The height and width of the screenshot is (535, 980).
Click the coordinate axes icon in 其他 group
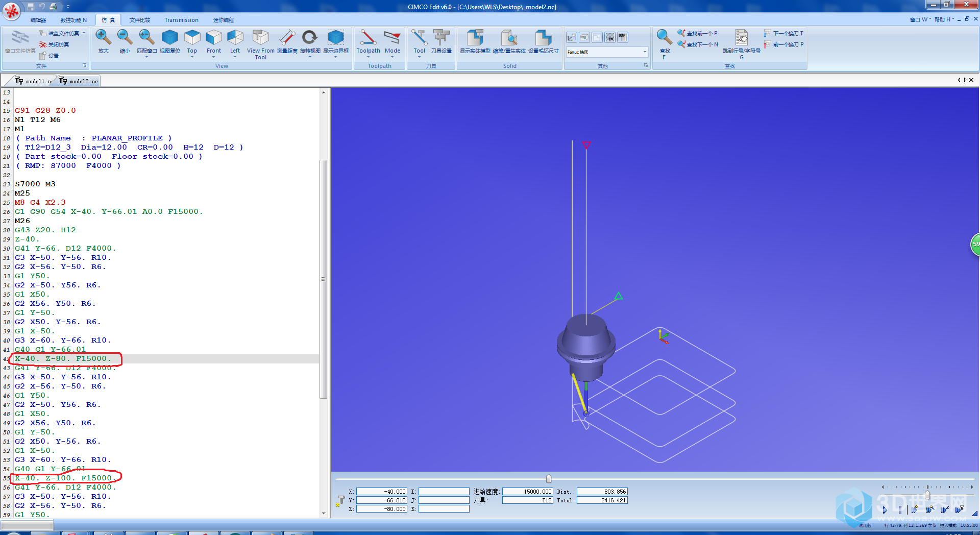pyautogui.click(x=572, y=37)
